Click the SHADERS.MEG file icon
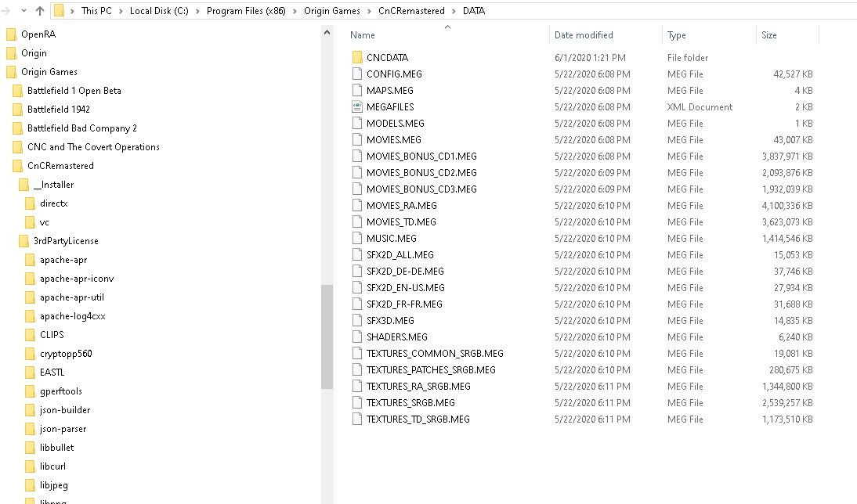857x504 pixels. tap(357, 337)
